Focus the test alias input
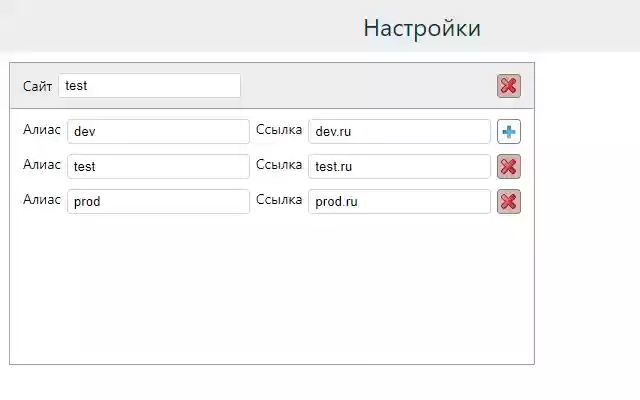This screenshot has height=400, width=640. pyautogui.click(x=158, y=166)
